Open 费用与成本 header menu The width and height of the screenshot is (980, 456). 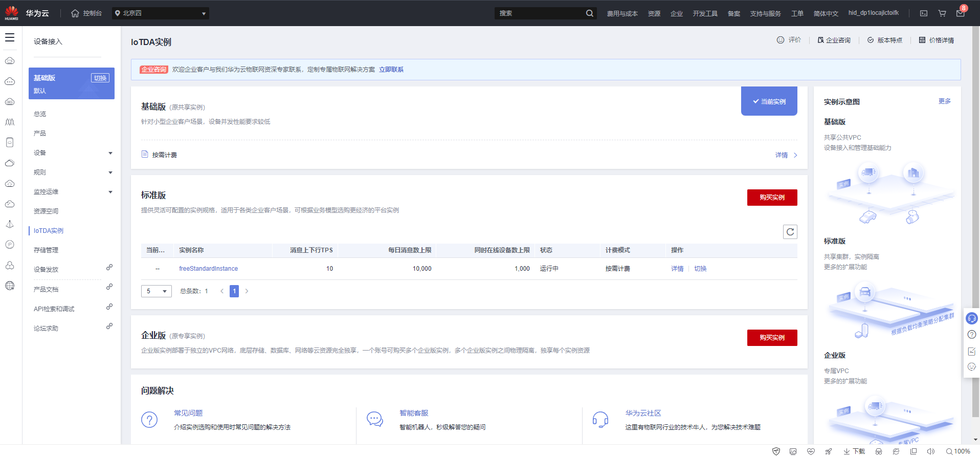point(622,14)
